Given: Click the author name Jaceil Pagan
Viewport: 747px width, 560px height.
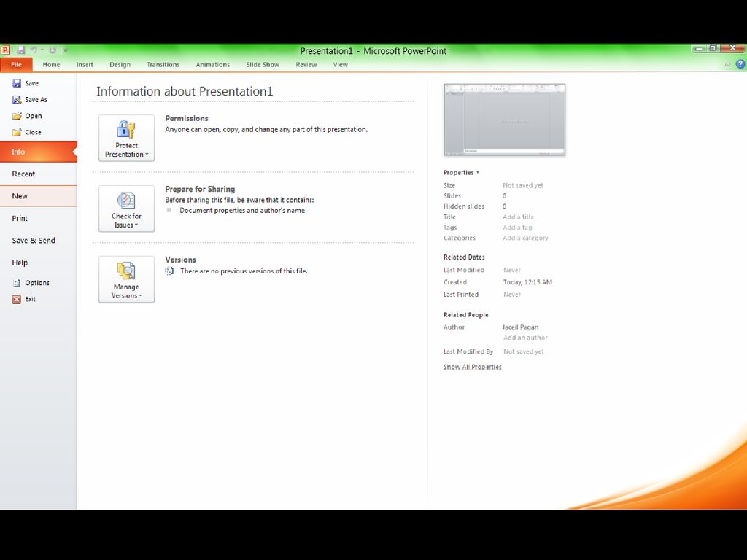Looking at the screenshot, I should pos(520,327).
